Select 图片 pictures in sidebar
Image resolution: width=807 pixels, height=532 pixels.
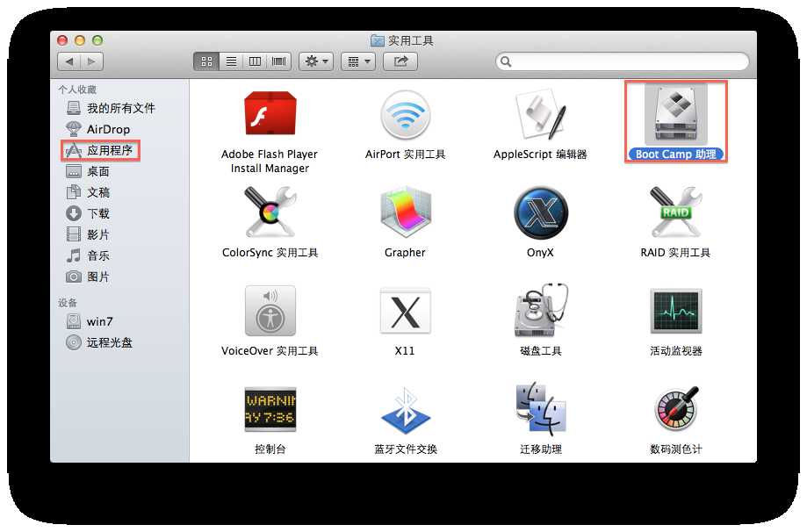[88, 277]
